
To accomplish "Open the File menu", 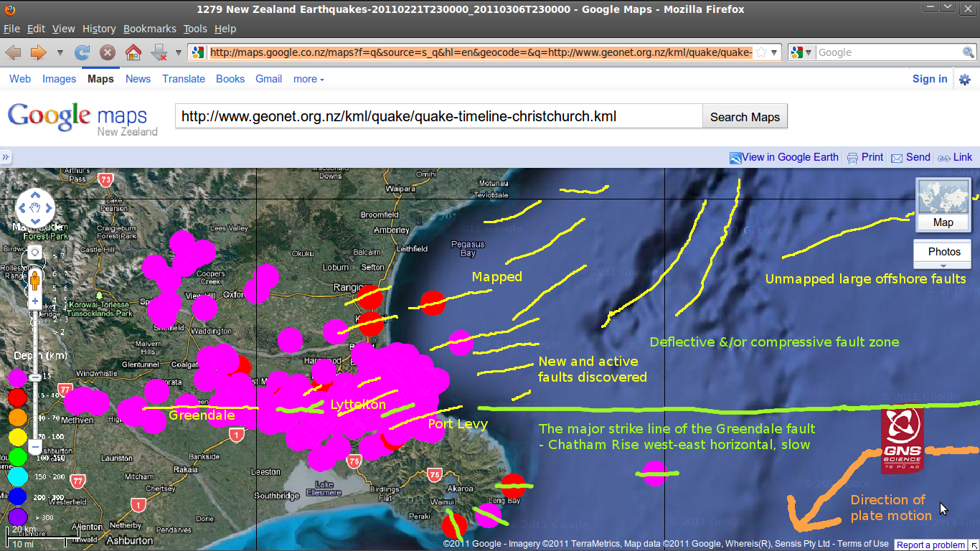I will tap(12, 29).
